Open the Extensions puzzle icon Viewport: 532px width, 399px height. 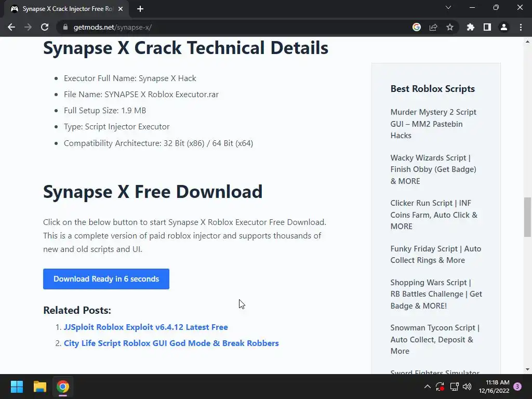(471, 27)
